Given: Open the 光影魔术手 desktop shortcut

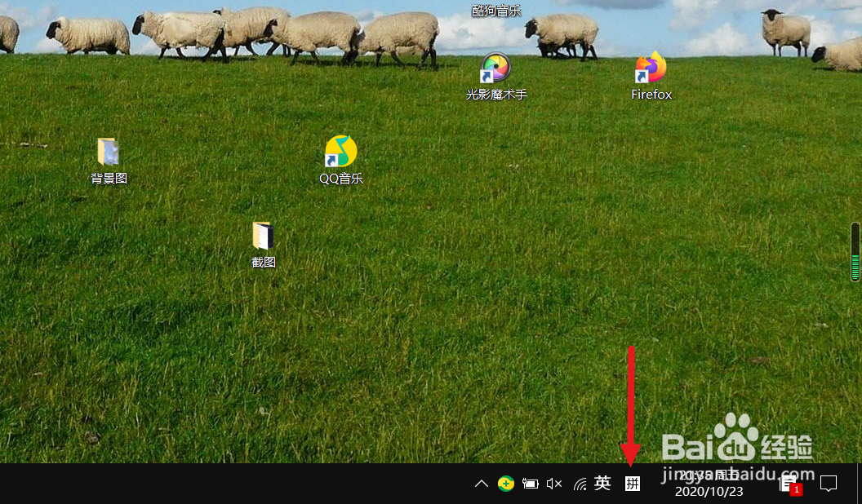Looking at the screenshot, I should click(495, 77).
